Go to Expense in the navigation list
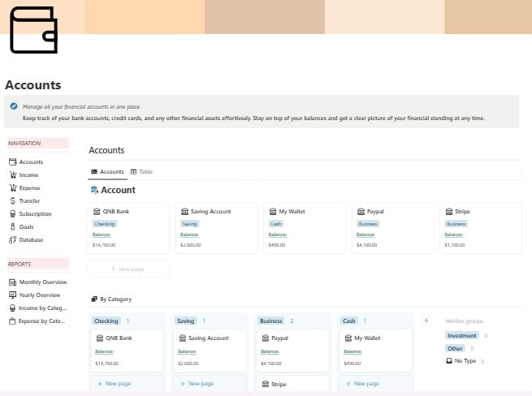This screenshot has width=532, height=396. click(30, 187)
